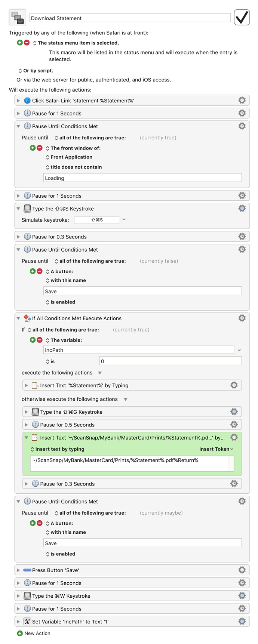Open gear menu for Press Button 'Save' action
This screenshot has height=644, width=258.
(242, 570)
